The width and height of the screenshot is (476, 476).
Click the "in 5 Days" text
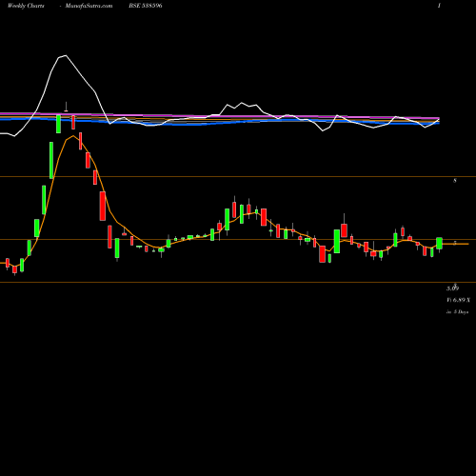click(458, 312)
